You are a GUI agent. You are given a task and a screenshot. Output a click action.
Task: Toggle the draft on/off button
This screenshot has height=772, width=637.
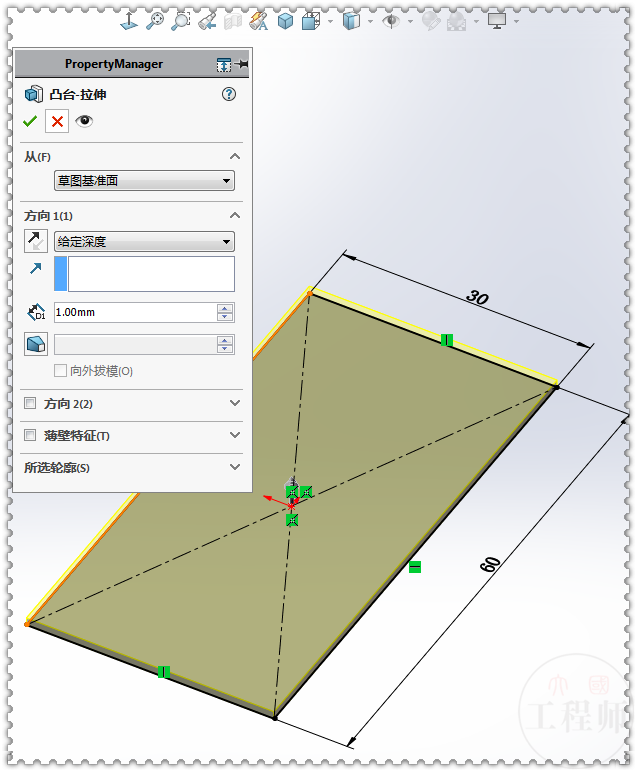point(35,344)
